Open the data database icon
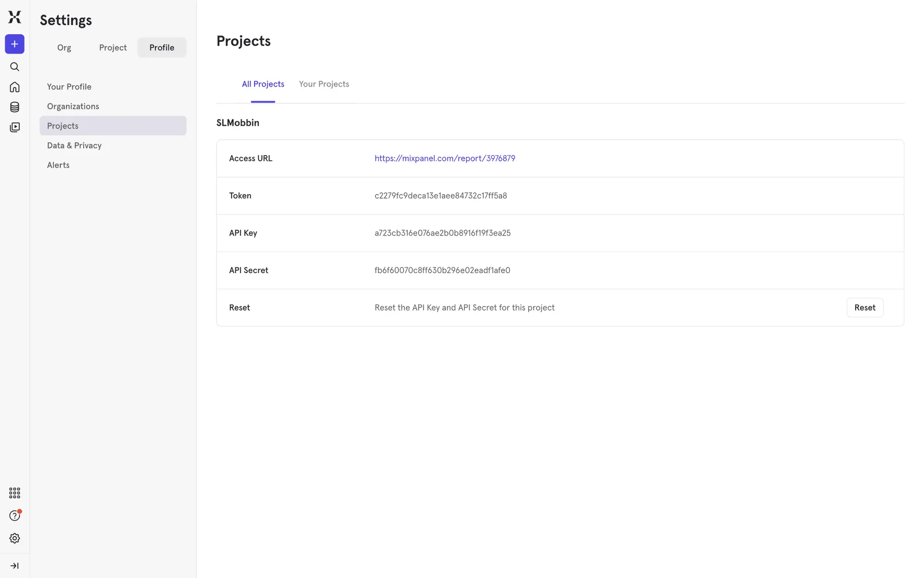The image size is (924, 578). pos(14,107)
